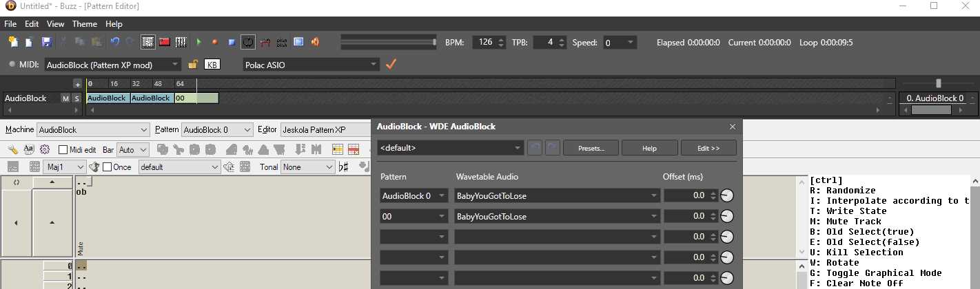Click the grid icon left of Maj1
The height and width of the screenshot is (289, 980).
pos(35,167)
